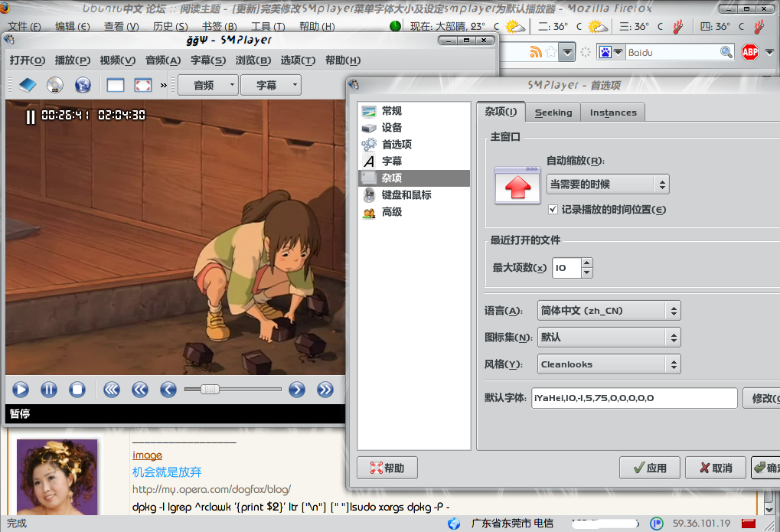Viewport: 780px width, 532px height.
Task: Open 风格 combo box Cleanlooks
Action: (609, 364)
